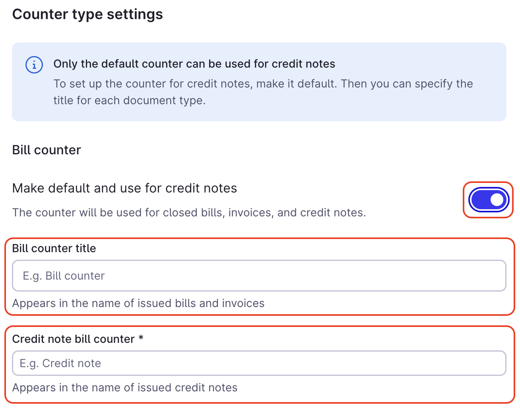Disable the 'Make default and use for credit notes' toggle

coord(488,200)
